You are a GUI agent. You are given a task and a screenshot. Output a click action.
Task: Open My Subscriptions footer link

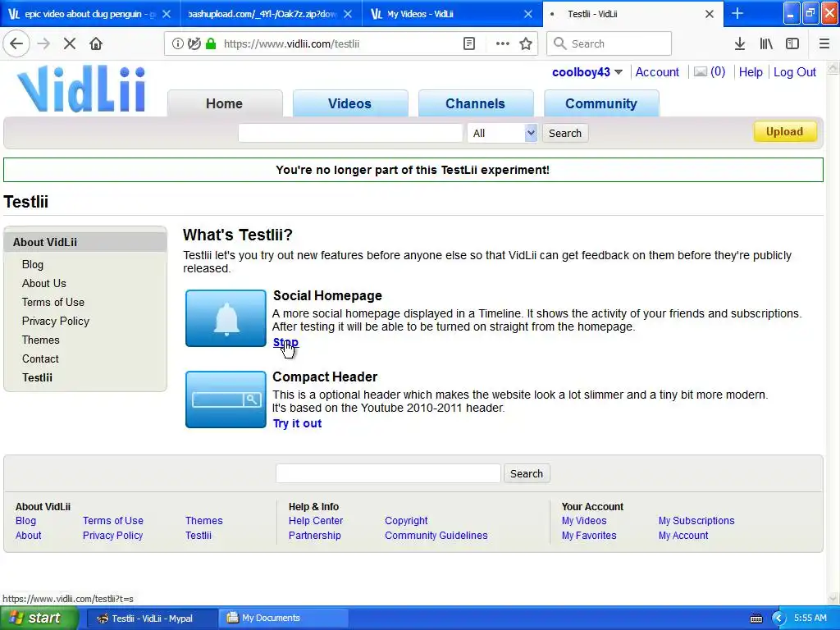pyautogui.click(x=696, y=521)
